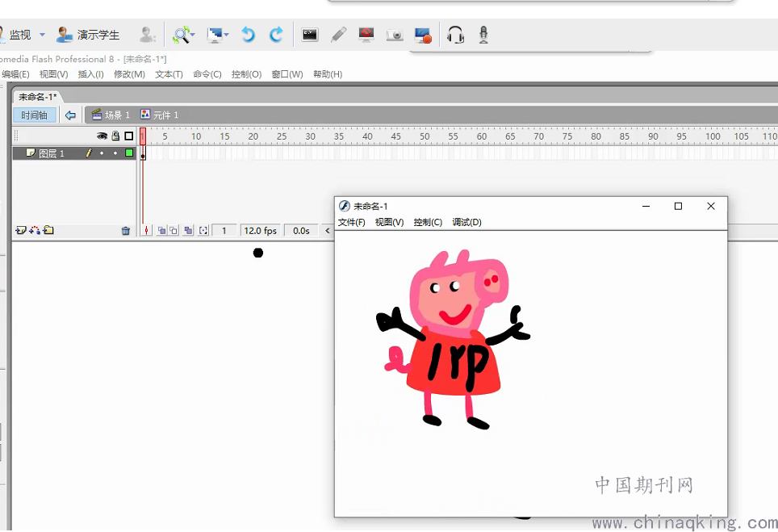Viewport: 778px width, 532px height.
Task: Open the 命令(C) menu
Action: pyautogui.click(x=207, y=74)
